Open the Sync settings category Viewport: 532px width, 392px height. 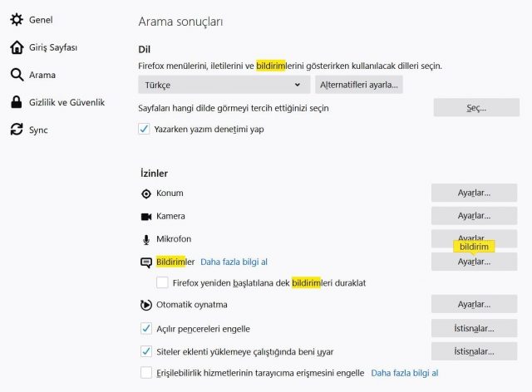[x=38, y=130]
